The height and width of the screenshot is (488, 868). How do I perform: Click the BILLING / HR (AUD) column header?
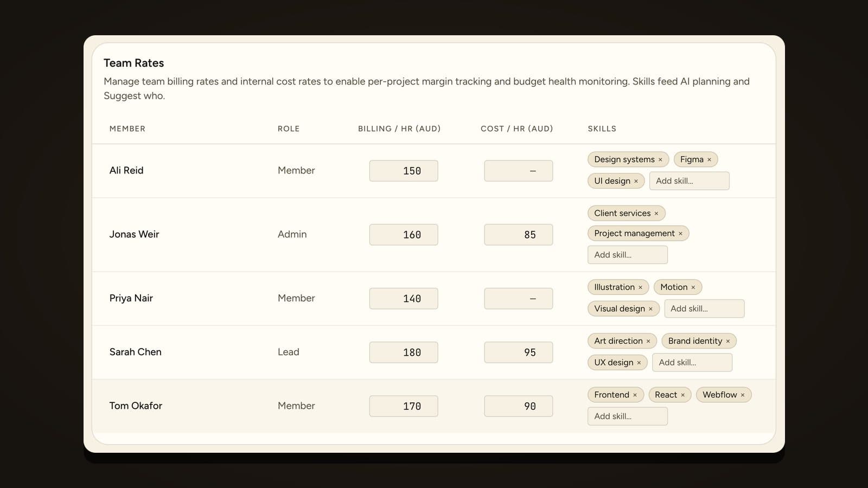[399, 129]
